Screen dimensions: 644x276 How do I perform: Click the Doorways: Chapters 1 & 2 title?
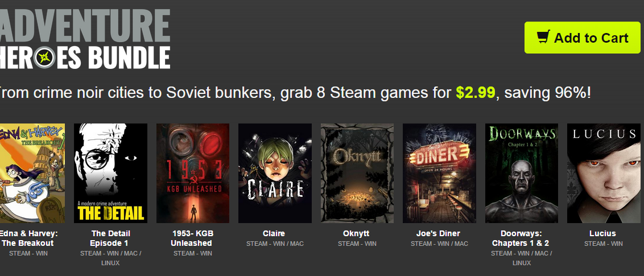coord(521,238)
